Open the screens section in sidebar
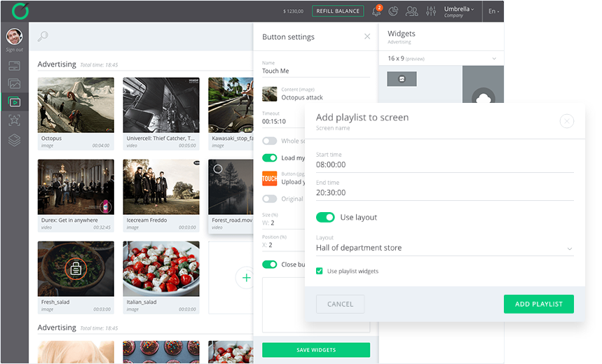 (x=14, y=66)
